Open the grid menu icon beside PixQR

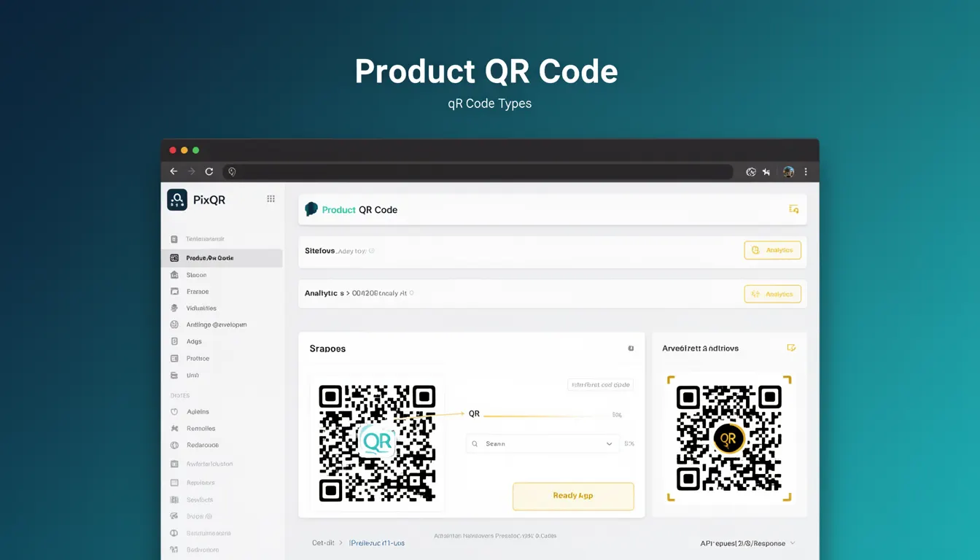coord(271,198)
